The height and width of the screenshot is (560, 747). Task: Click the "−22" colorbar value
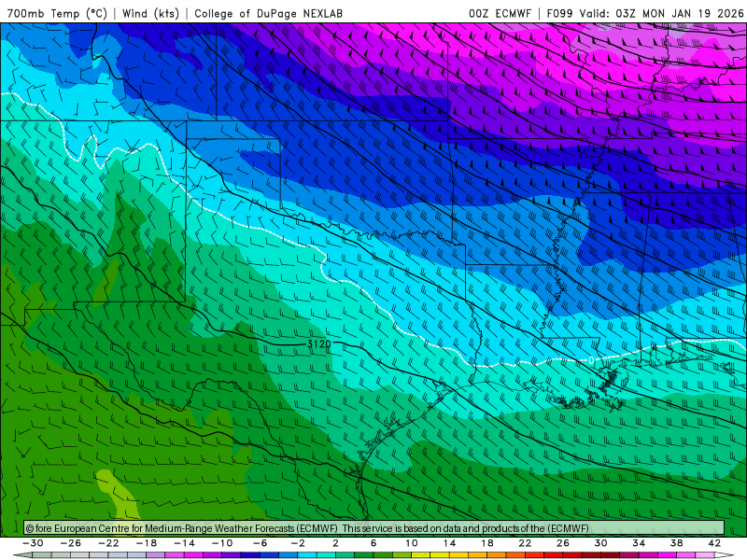tap(108, 543)
